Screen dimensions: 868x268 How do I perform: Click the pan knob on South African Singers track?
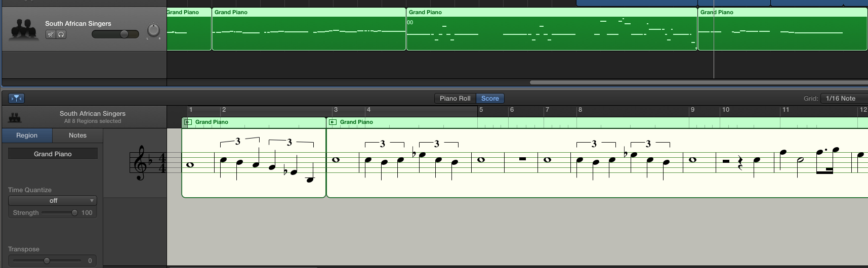pos(153,30)
